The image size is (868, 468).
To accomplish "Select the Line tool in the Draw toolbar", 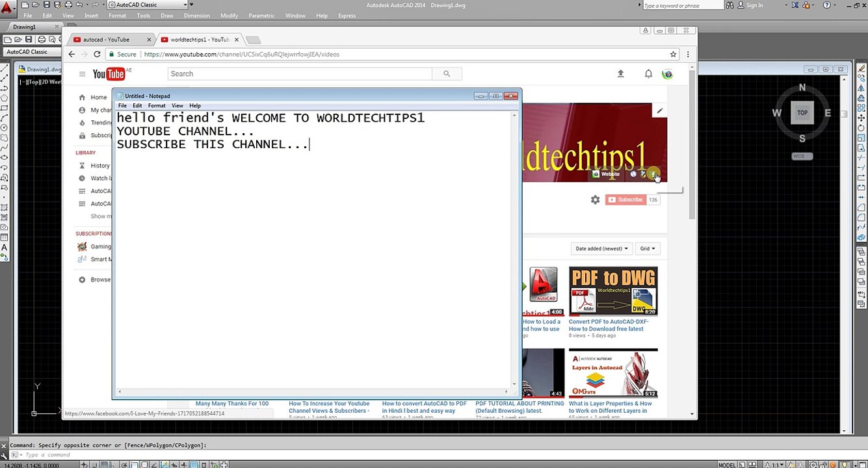I will coord(5,68).
